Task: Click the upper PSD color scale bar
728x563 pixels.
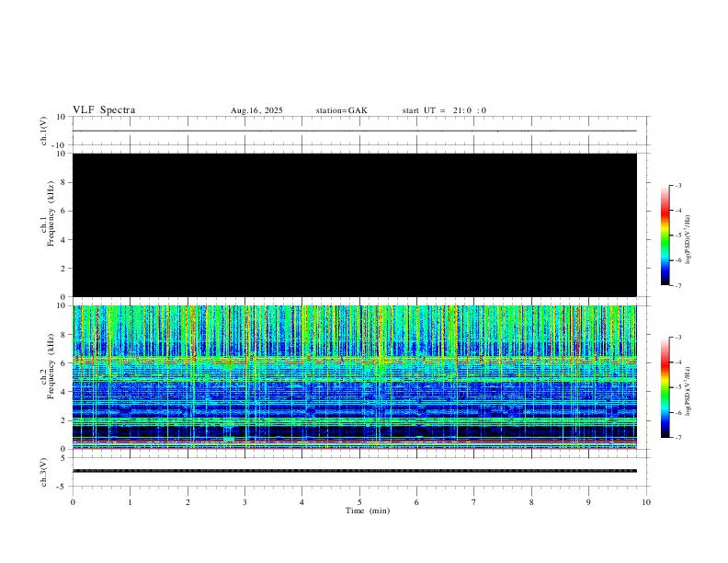Action: [665, 236]
